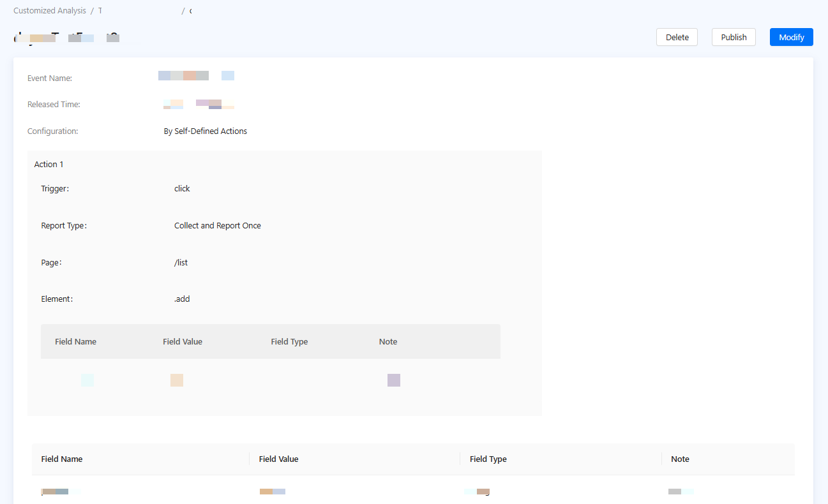Select the Configuration label

pyautogui.click(x=52, y=131)
